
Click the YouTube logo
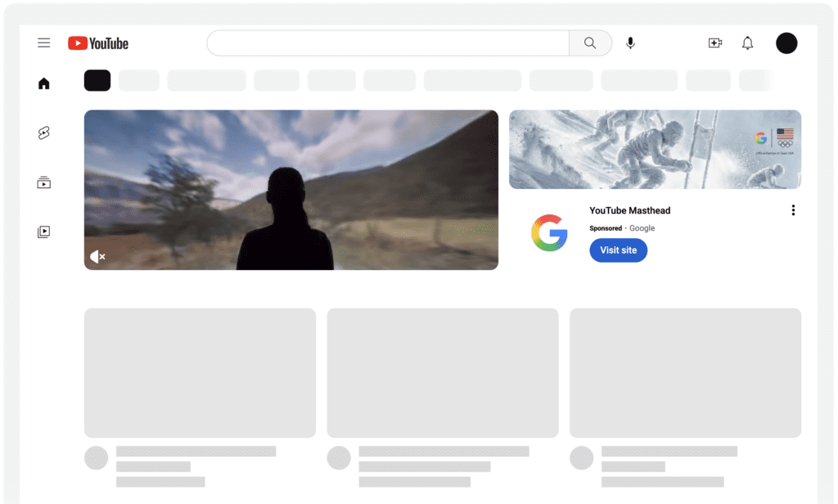pos(98,43)
